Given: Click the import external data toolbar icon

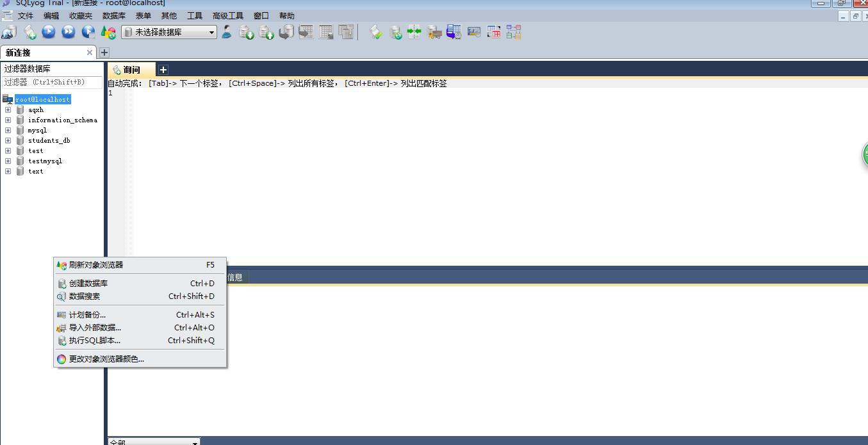Looking at the screenshot, I should point(247,32).
